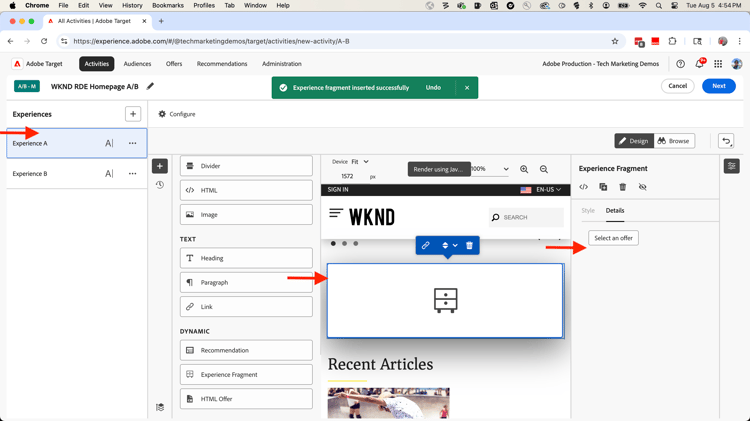Go to Audiences tab
The image size is (750, 421).
tap(137, 64)
